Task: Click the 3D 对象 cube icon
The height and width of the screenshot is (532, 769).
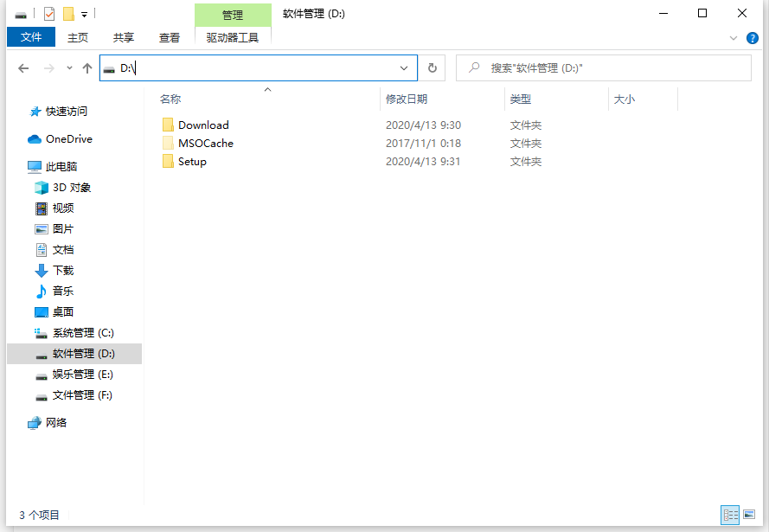Action: coord(42,188)
